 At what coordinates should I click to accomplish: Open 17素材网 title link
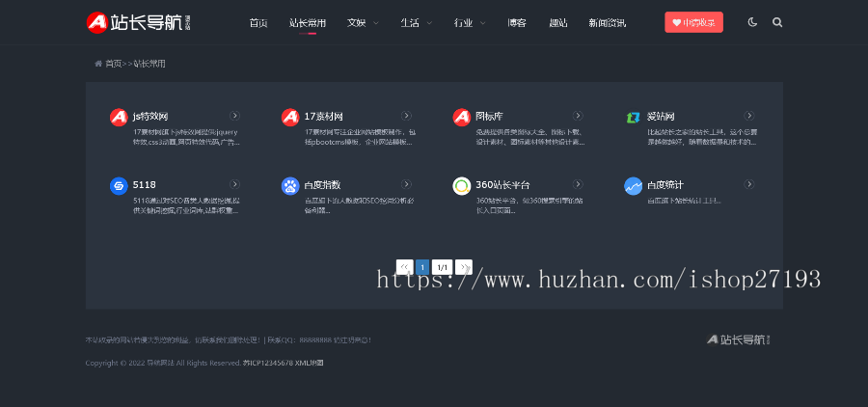(x=324, y=117)
